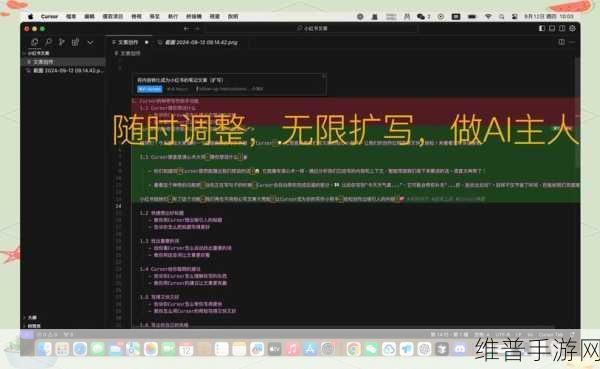Open the Apple menu

click(31, 16)
